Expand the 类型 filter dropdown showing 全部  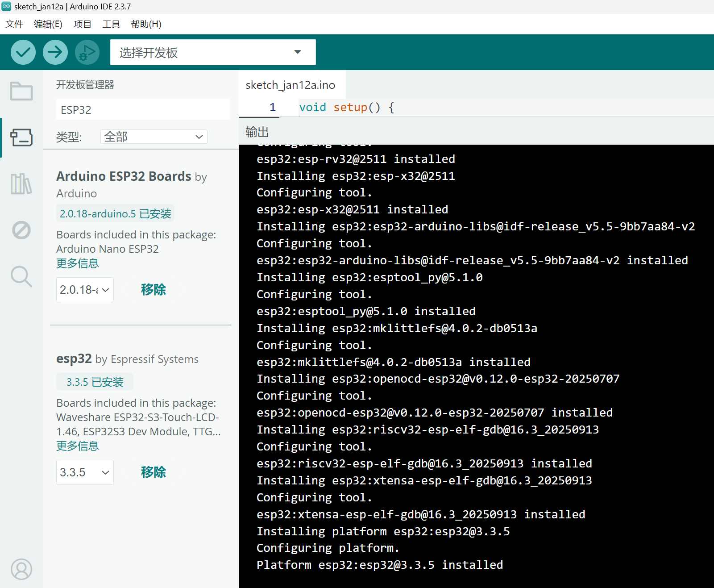point(154,137)
